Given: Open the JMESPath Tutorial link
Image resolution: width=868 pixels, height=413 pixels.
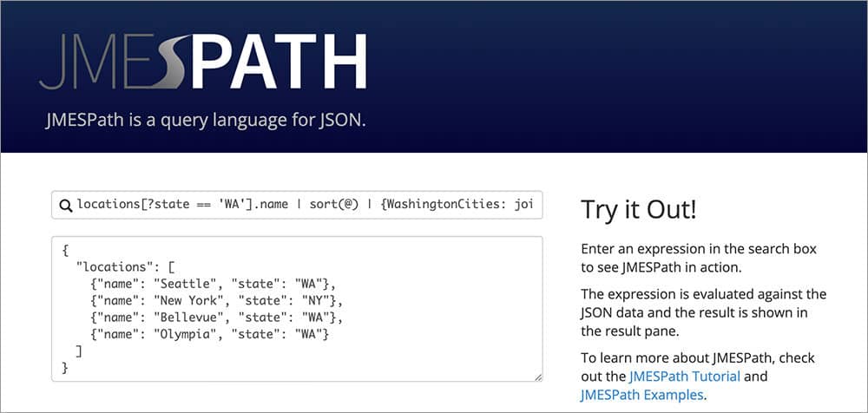Looking at the screenshot, I should pyautogui.click(x=685, y=377).
